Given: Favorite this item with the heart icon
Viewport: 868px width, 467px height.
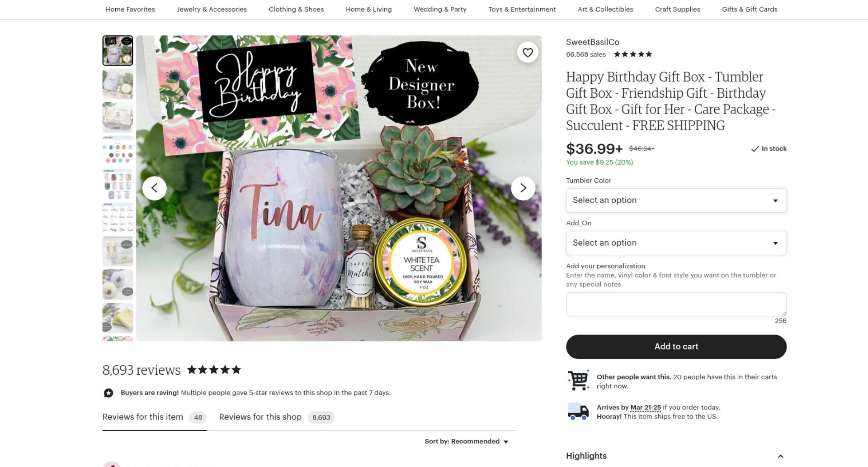Looking at the screenshot, I should pyautogui.click(x=528, y=52).
